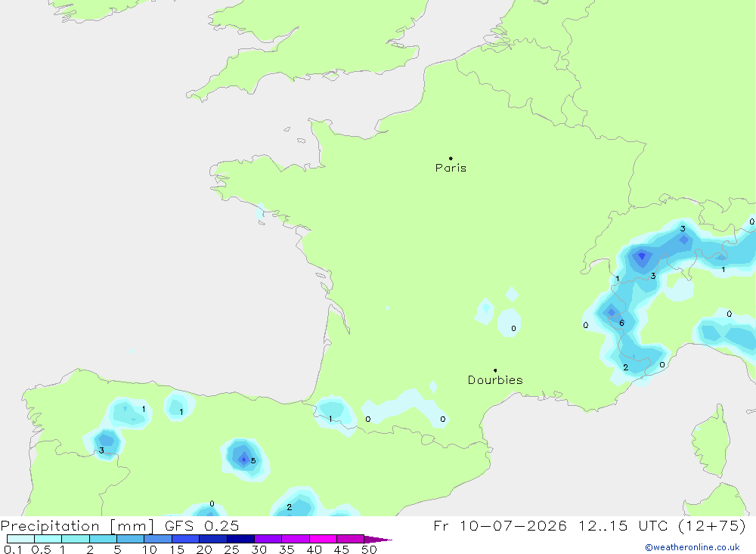756x554 pixels.
Task: Select the 30–35 mm purple legend swatch
Action: coord(268,539)
